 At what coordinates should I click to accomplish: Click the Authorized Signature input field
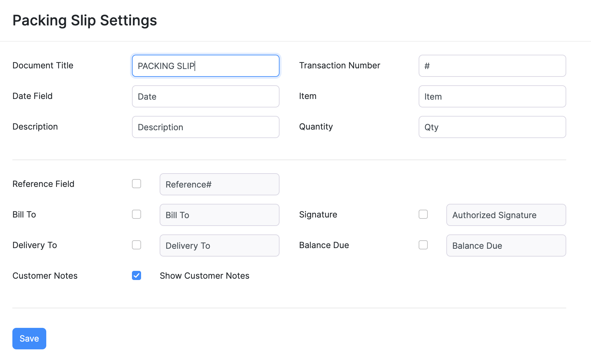coord(506,215)
